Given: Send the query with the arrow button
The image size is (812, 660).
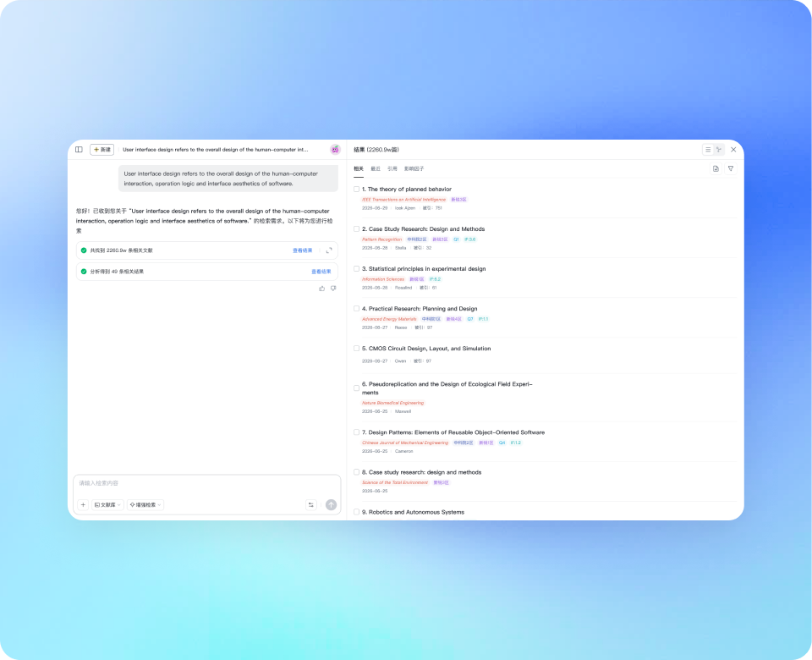Looking at the screenshot, I should click(331, 504).
